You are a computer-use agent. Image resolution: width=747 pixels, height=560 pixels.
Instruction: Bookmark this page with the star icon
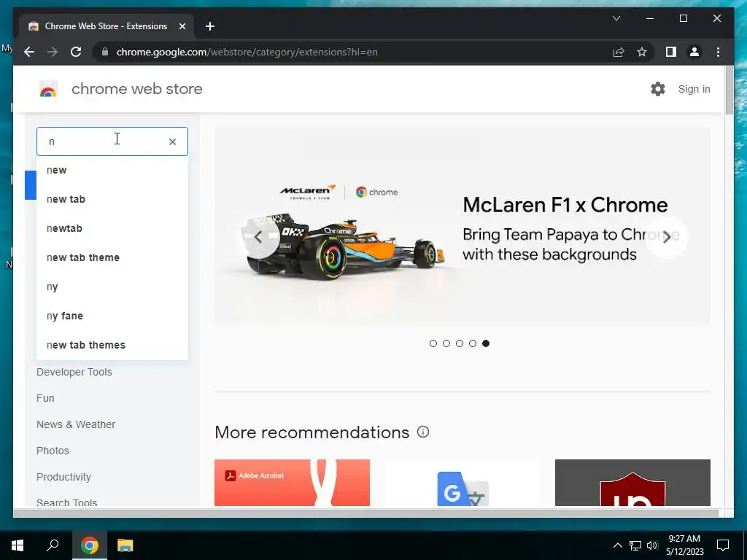coord(642,52)
